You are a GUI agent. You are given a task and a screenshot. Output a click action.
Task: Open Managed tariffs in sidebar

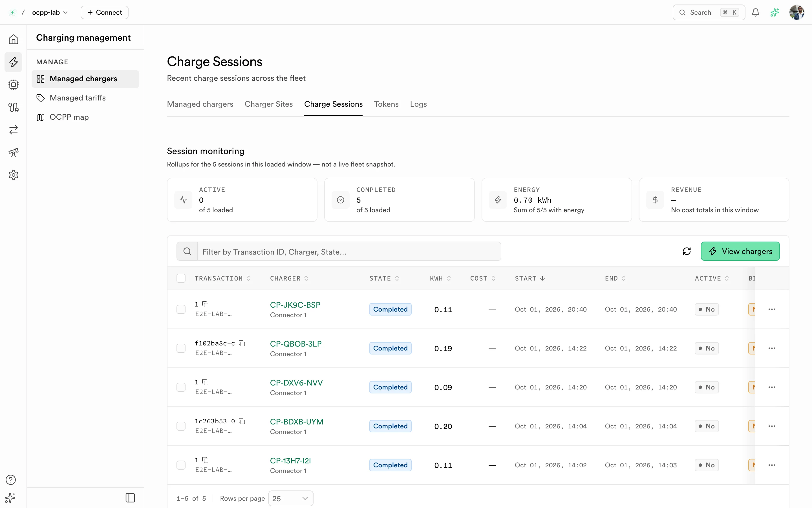[85, 98]
